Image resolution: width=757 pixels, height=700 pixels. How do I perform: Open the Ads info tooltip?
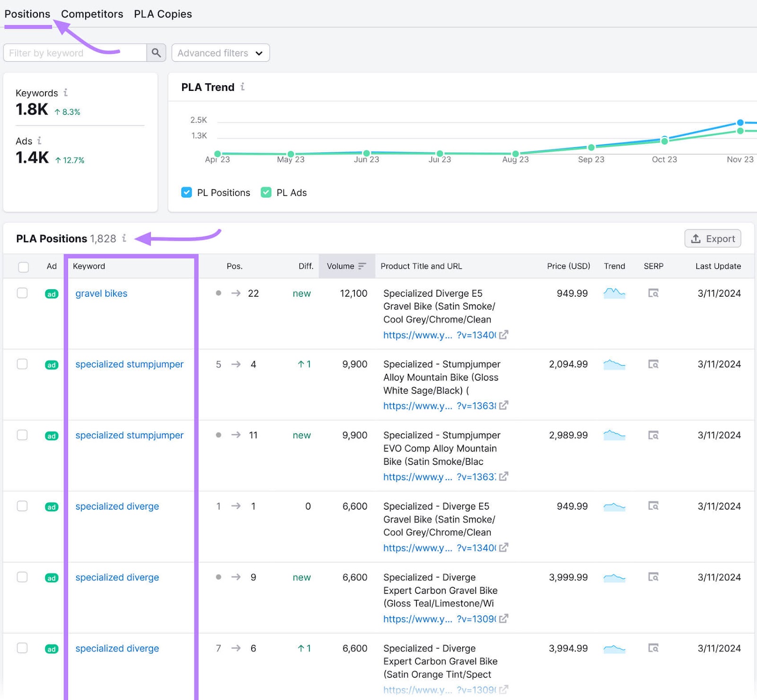point(40,141)
